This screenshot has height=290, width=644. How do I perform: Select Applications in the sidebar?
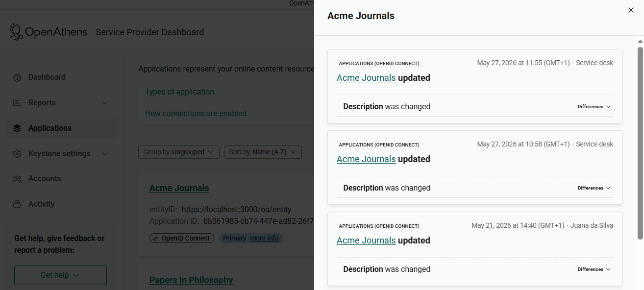61,128
